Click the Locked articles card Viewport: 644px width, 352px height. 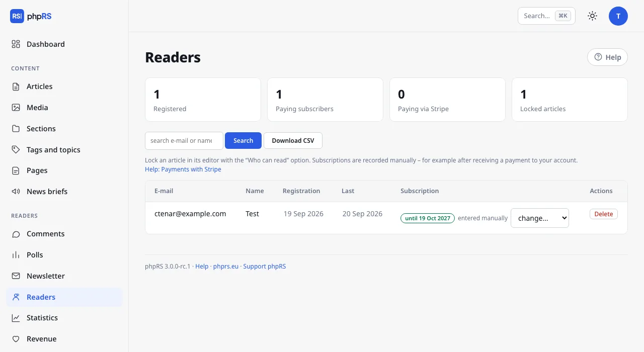click(x=570, y=100)
